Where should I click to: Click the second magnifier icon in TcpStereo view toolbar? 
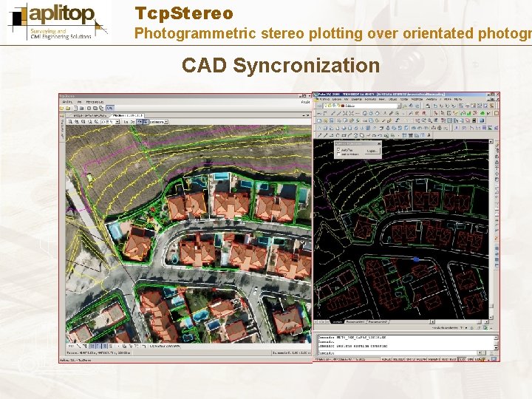pos(78,122)
